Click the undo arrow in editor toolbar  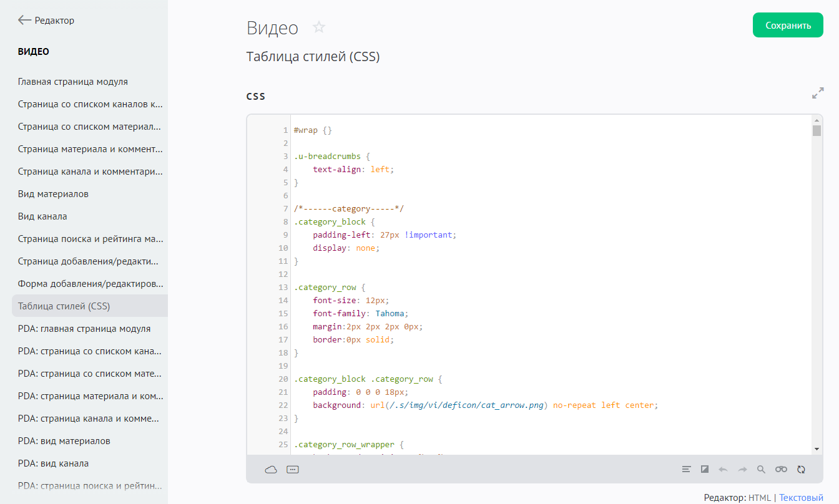pos(724,470)
